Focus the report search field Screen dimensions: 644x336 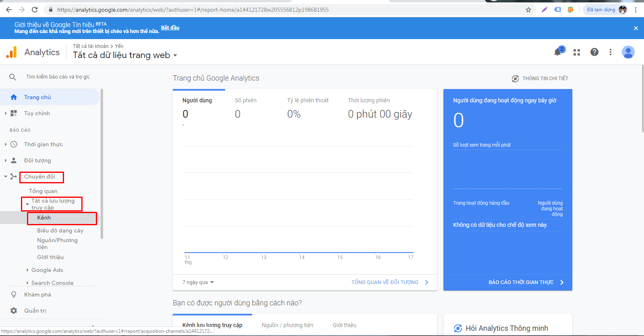[58, 77]
